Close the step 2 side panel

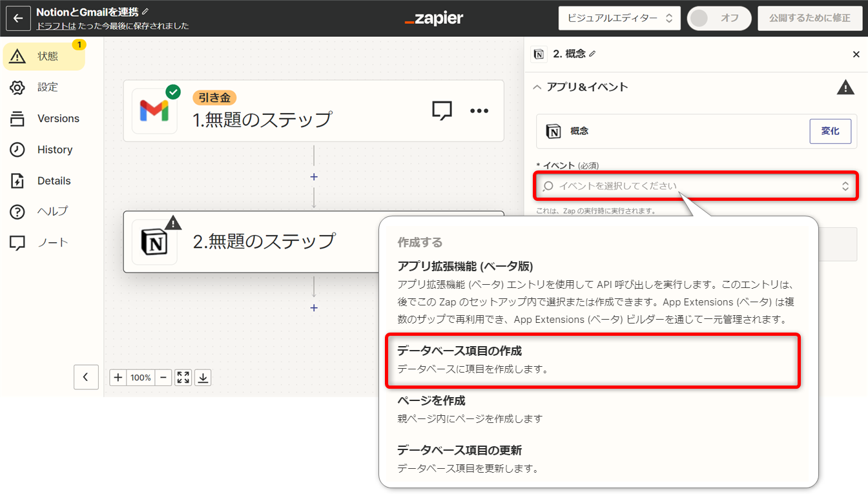(x=856, y=54)
